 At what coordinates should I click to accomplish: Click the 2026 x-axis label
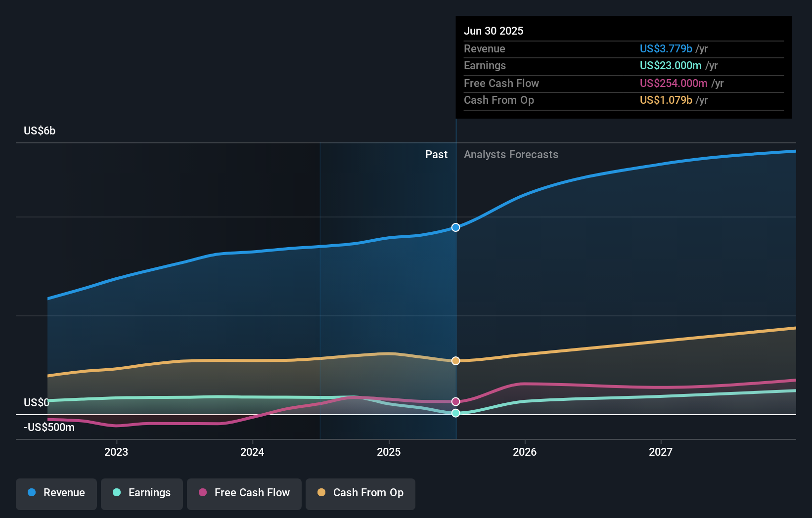pyautogui.click(x=525, y=452)
